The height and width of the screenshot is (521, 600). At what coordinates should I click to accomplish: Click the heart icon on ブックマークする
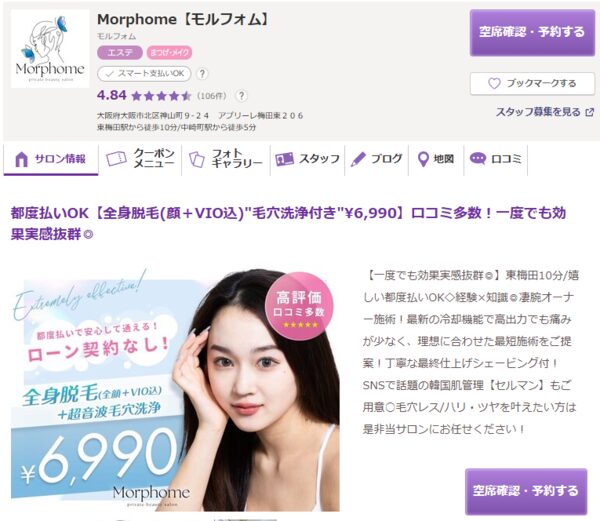[494, 83]
